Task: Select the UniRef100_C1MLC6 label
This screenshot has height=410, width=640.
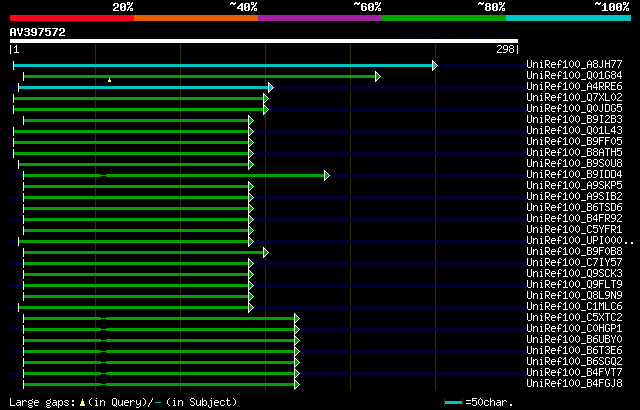Action: click(574, 307)
